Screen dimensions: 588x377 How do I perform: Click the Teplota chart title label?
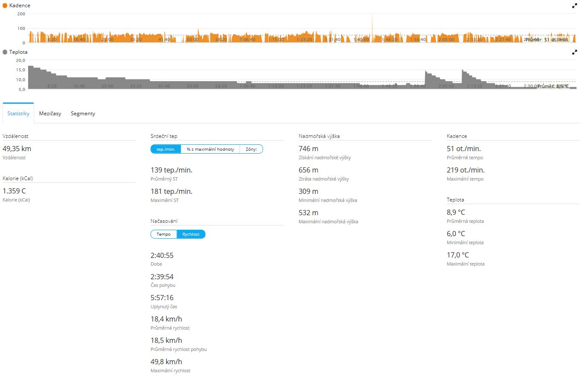[18, 52]
